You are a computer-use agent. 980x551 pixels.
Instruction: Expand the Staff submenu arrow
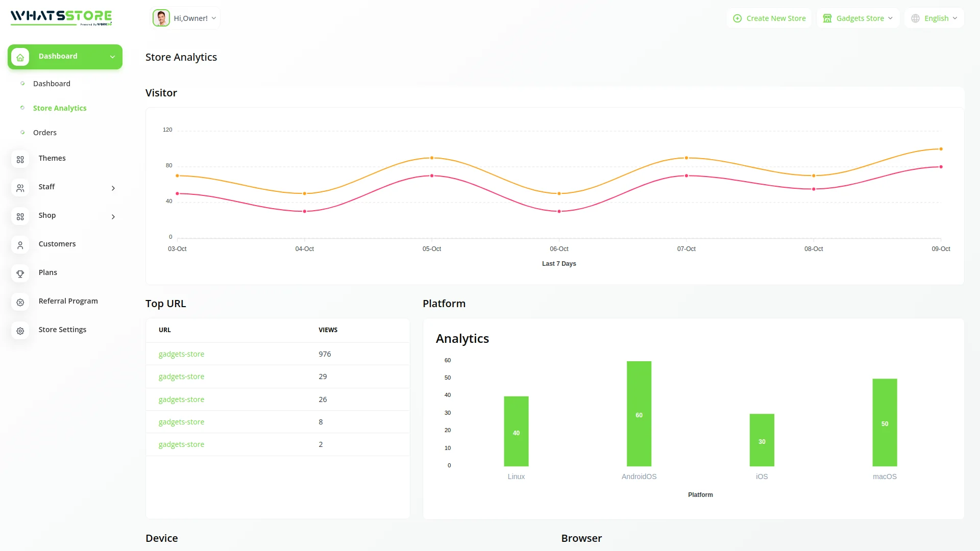(x=113, y=188)
